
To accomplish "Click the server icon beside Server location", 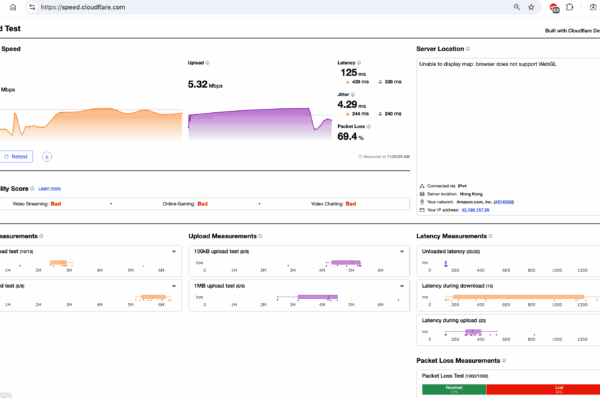I will (422, 194).
